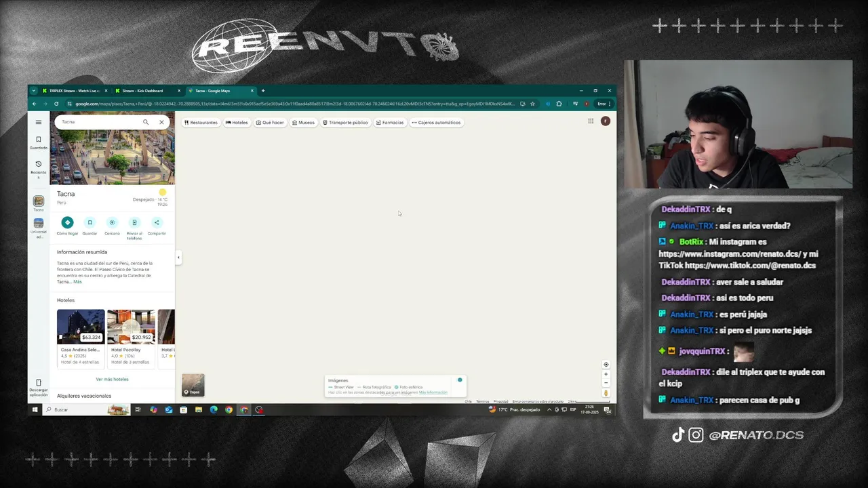Screen dimensions: 868x488
Task: Expand the summary with the Más link
Action: tap(77, 281)
